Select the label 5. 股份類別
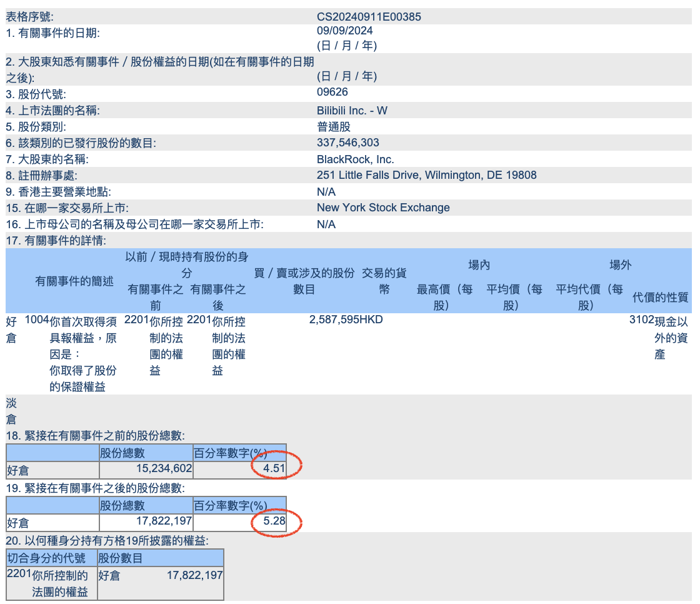Image resolution: width=700 pixels, height=604 pixels. (x=36, y=127)
